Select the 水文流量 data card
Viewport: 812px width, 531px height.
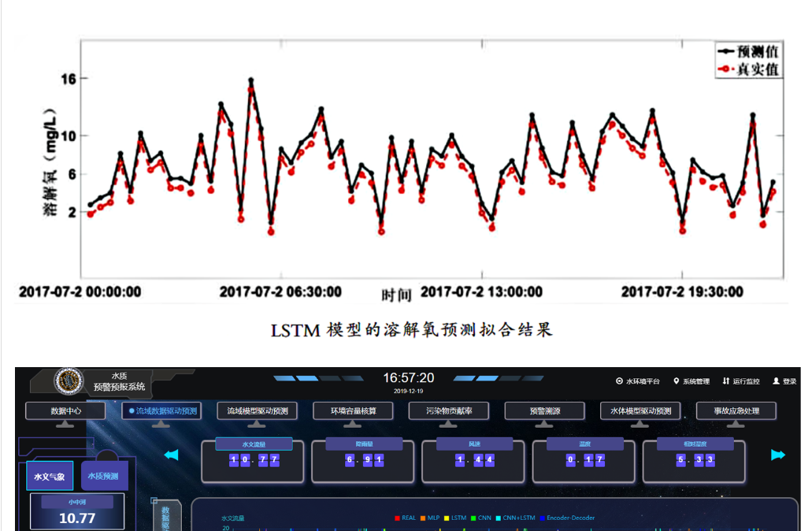coord(252,460)
